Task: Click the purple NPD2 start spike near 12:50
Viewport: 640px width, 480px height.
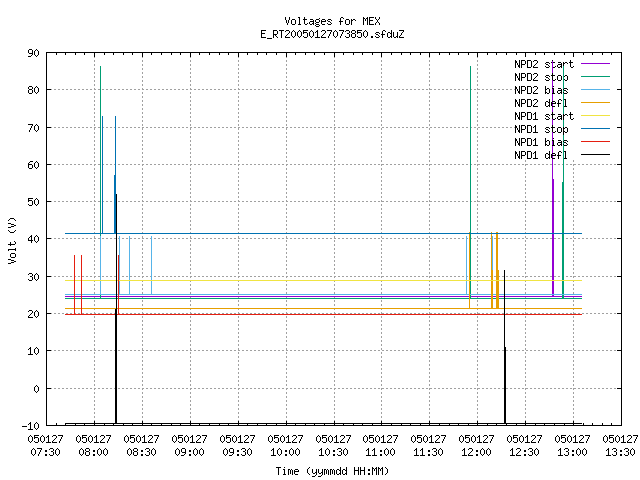Action: (553, 180)
